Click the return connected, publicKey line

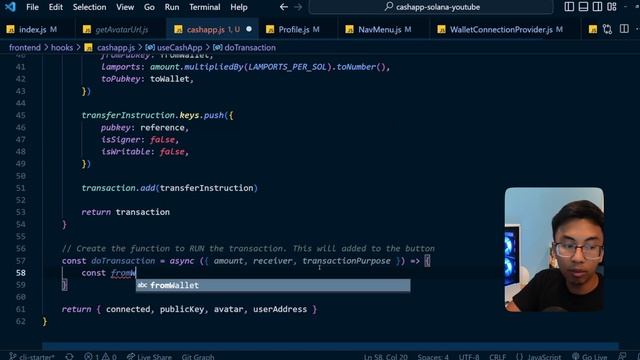[189, 309]
